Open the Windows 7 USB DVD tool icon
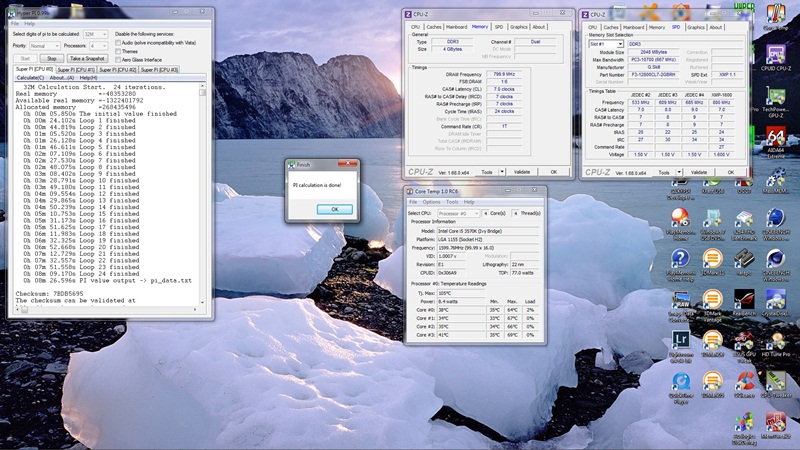The height and width of the screenshot is (450, 800). (x=712, y=224)
